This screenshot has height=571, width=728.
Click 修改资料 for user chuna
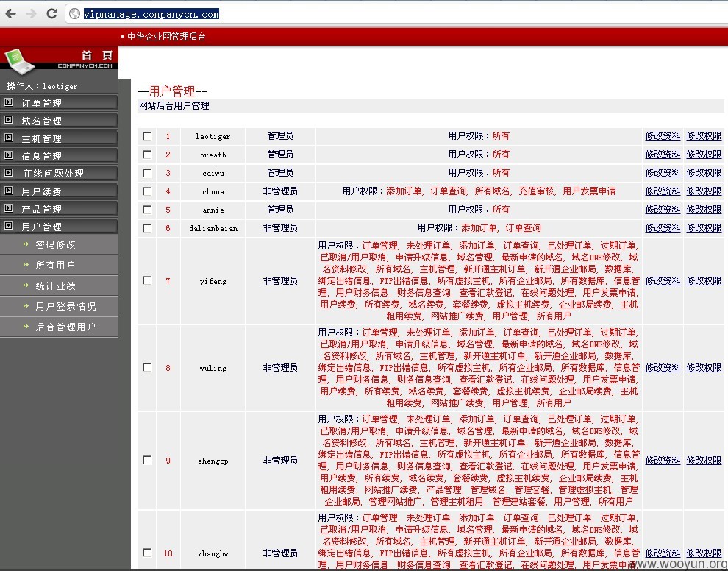click(x=663, y=191)
